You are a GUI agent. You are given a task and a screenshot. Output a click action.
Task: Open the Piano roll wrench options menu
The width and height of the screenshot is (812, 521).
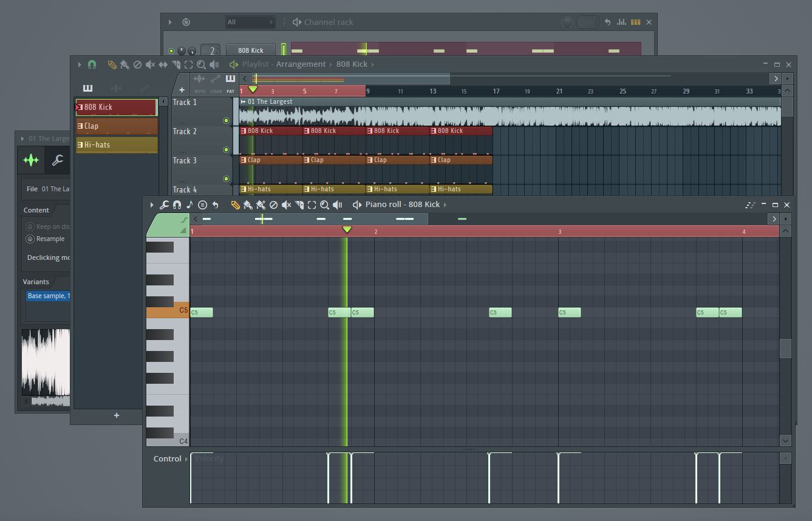(164, 205)
